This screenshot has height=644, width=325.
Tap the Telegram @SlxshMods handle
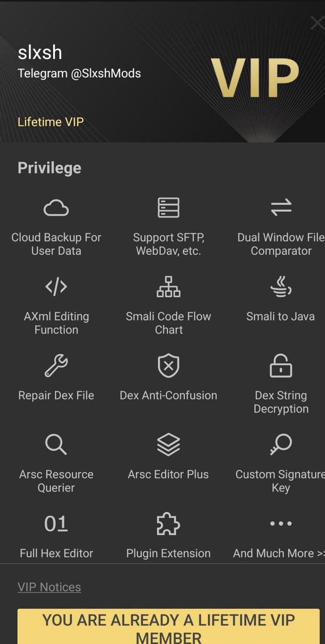click(x=79, y=73)
